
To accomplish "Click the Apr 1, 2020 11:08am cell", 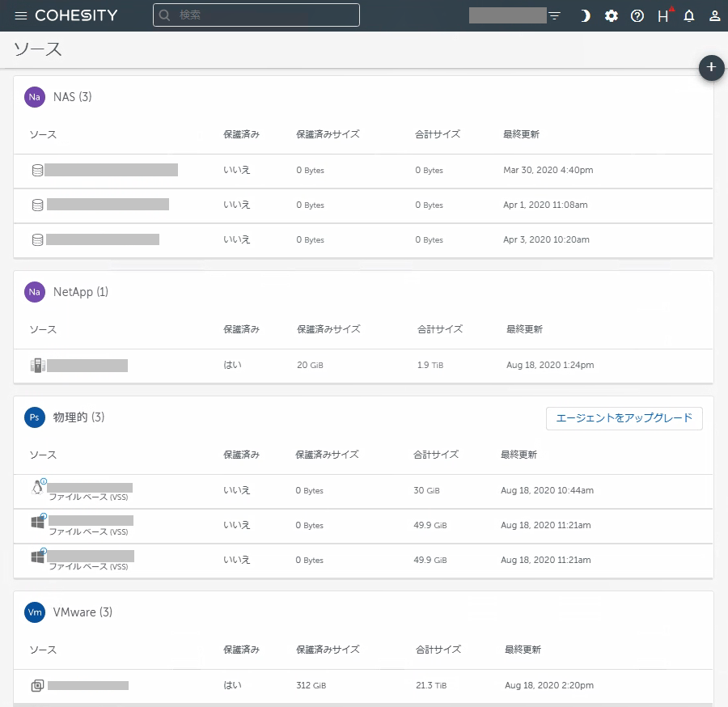I will (545, 205).
